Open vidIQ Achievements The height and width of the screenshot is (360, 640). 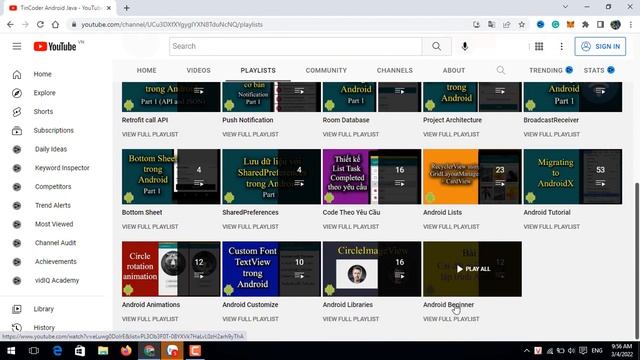pyautogui.click(x=56, y=262)
